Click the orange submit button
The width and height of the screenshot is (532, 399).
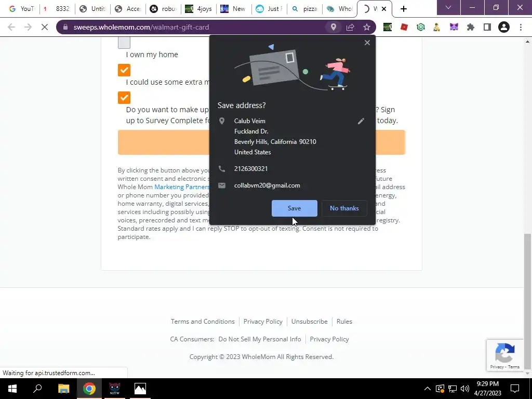click(x=261, y=142)
